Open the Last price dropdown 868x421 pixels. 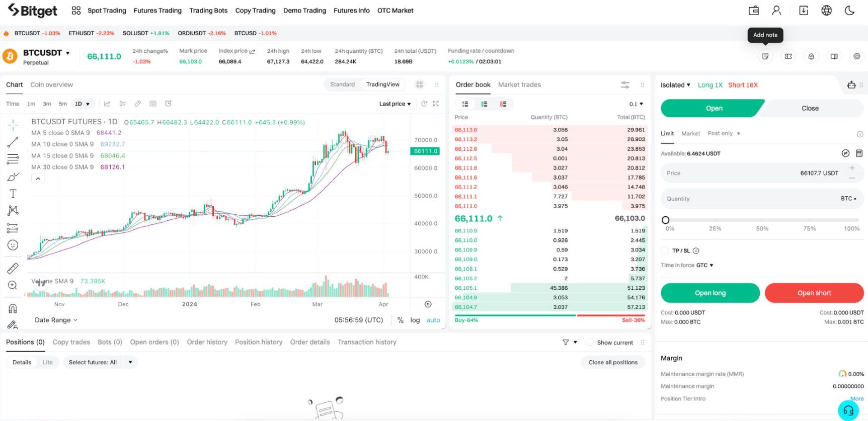tap(395, 104)
